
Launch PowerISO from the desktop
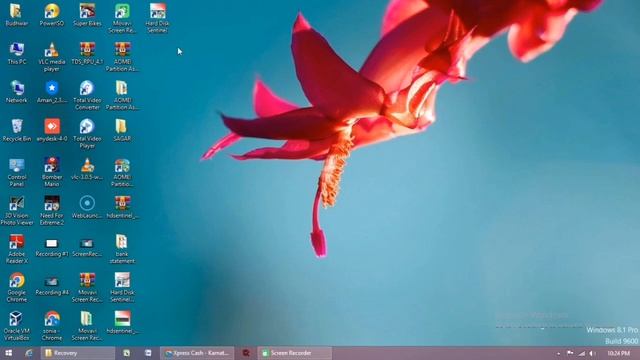pos(52,15)
